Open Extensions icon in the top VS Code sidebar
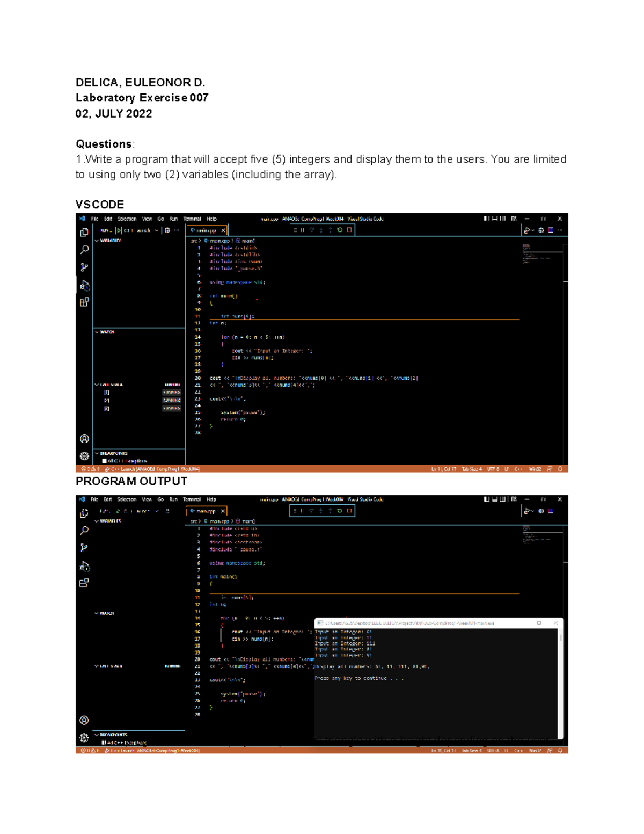This screenshot has height=834, width=644. [84, 302]
